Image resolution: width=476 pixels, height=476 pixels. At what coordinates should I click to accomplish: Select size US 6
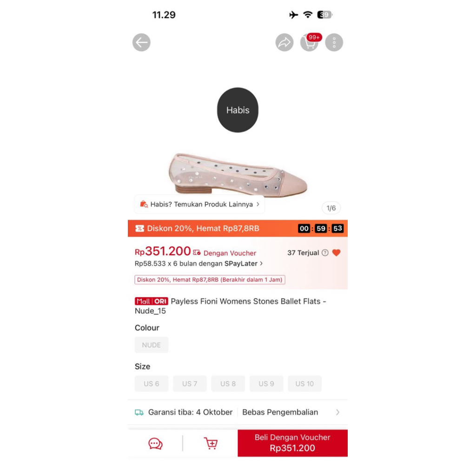pos(152,383)
